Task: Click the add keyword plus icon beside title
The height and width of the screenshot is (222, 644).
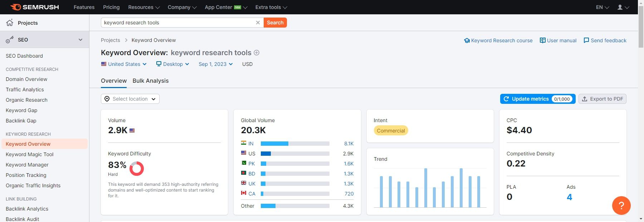Action: pyautogui.click(x=257, y=53)
